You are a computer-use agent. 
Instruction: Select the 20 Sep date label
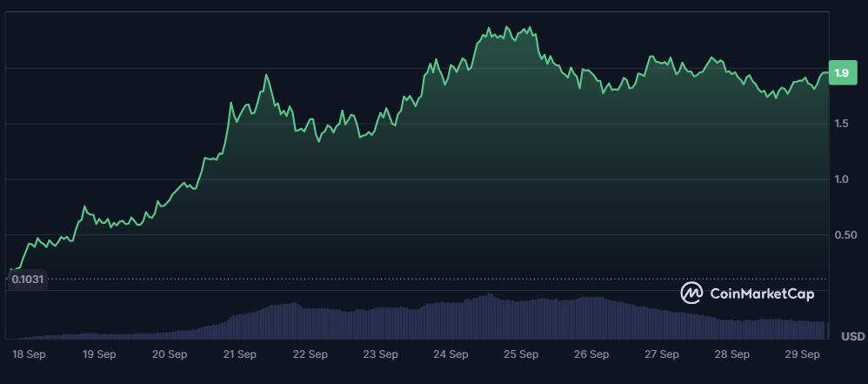(170, 354)
